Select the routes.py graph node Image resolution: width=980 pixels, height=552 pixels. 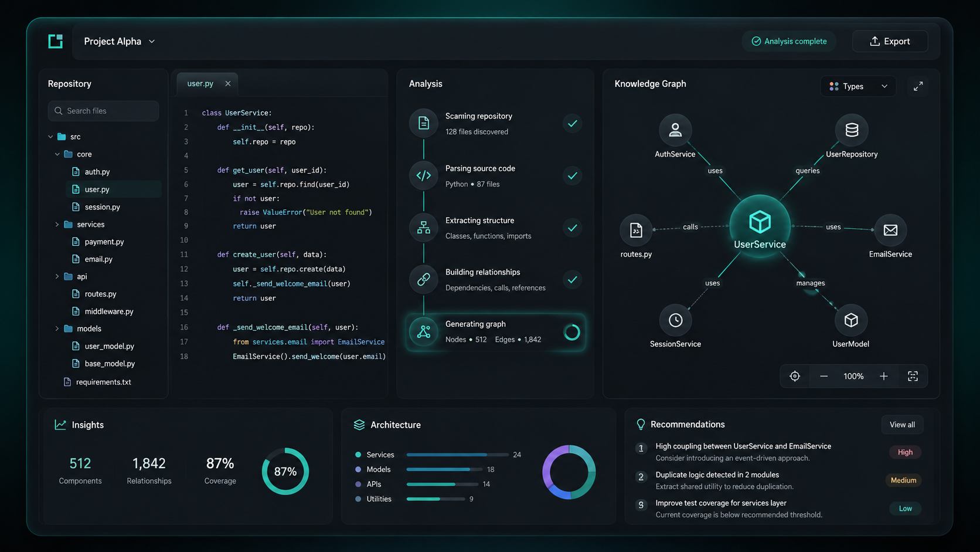click(x=636, y=230)
